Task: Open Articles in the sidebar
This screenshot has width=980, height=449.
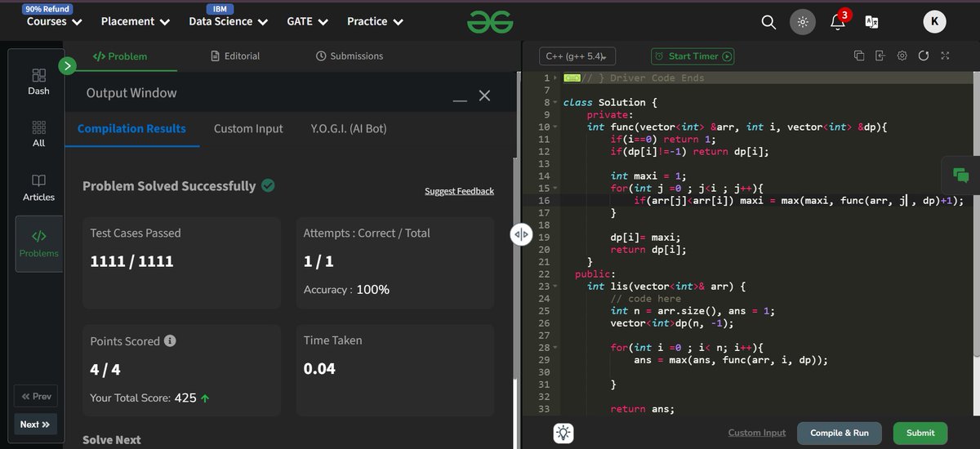Action: [38, 187]
